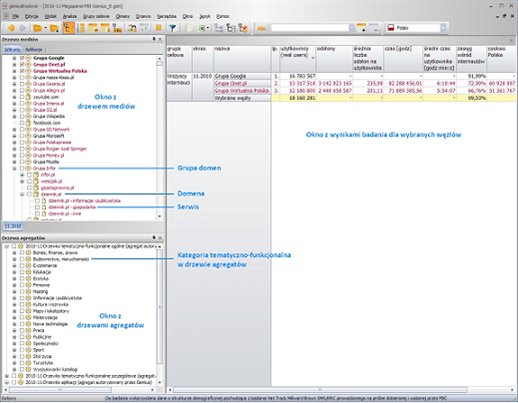
Task: Collapse the Grupa Infor tree node
Action: point(14,168)
